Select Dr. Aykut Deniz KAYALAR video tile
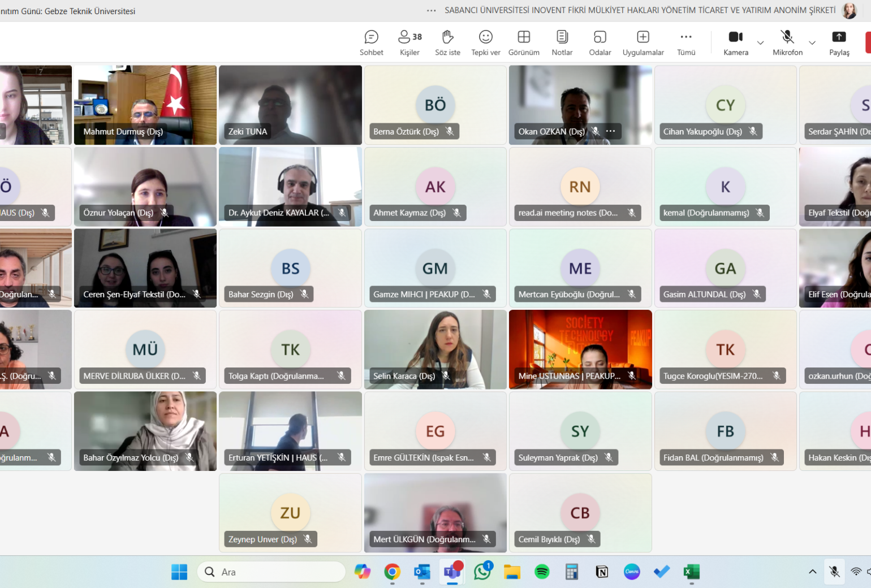871x588 pixels. point(290,187)
